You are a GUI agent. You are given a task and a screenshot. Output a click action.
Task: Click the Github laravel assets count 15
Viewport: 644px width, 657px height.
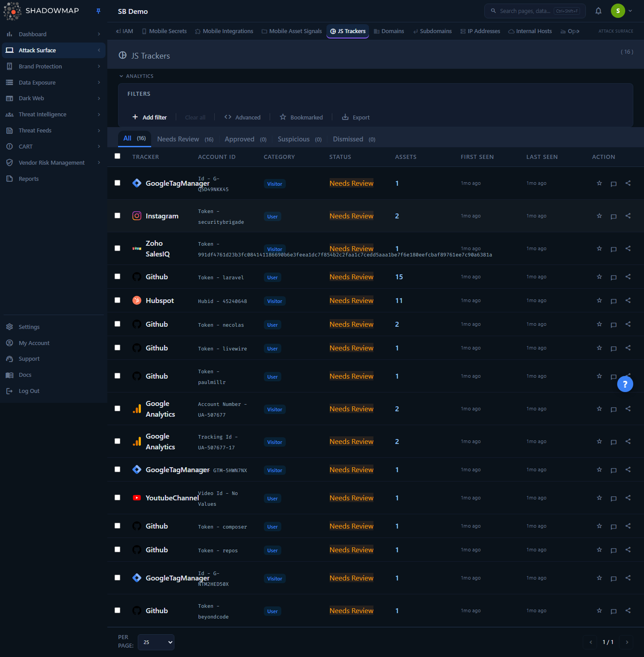tap(399, 277)
